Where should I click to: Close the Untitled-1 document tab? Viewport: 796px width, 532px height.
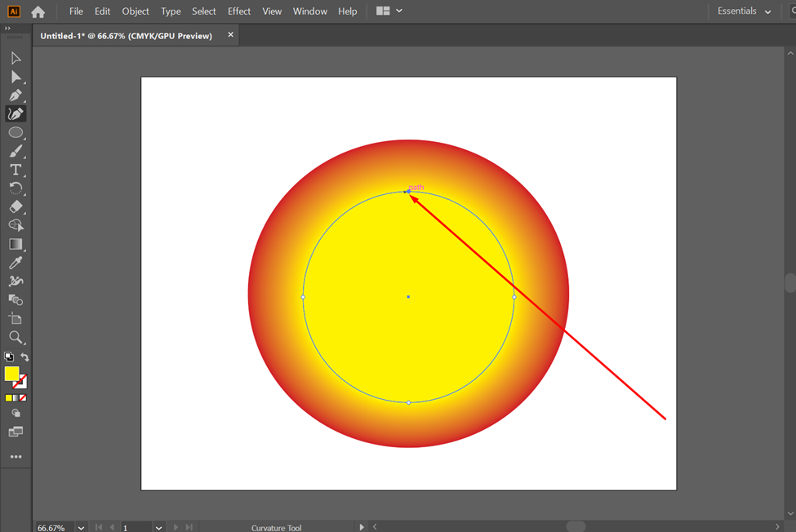click(x=230, y=35)
